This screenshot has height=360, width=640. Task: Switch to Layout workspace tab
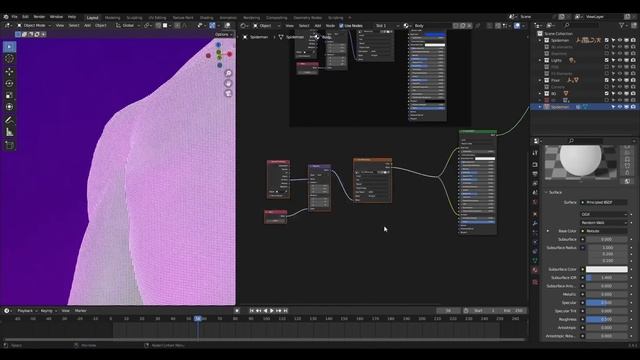(93, 18)
